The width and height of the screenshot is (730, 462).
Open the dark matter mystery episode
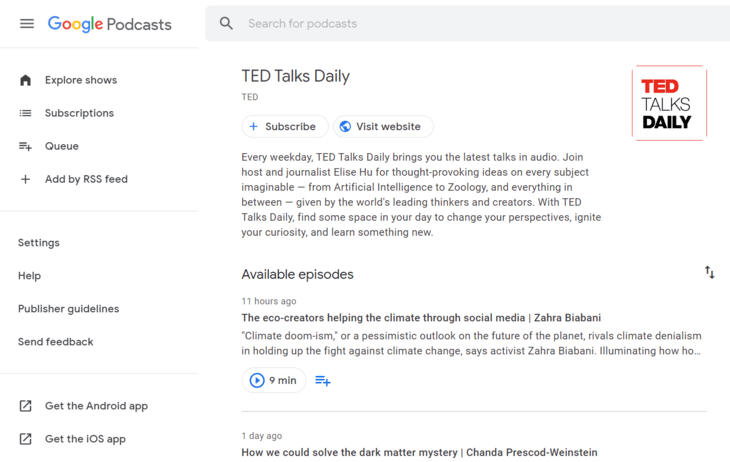click(x=419, y=452)
